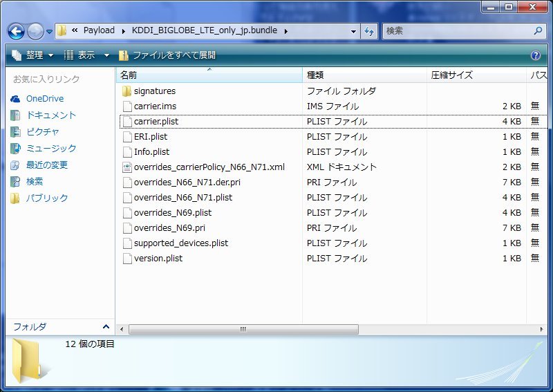Click the horizontal scrollbar thumb
Image resolution: width=553 pixels, height=392 pixels.
pyautogui.click(x=242, y=329)
